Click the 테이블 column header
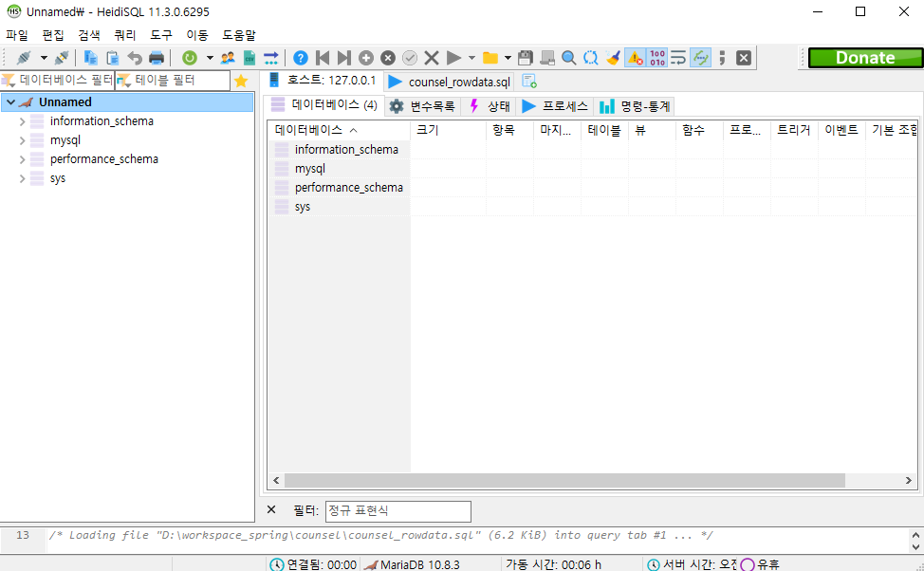The width and height of the screenshot is (924, 571). [604, 130]
